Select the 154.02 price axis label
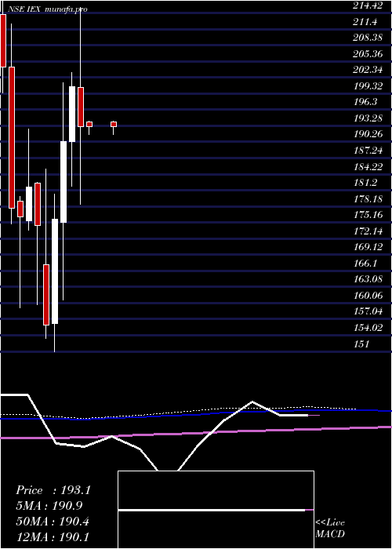Viewport: 392px width, 549px height. [x=368, y=327]
